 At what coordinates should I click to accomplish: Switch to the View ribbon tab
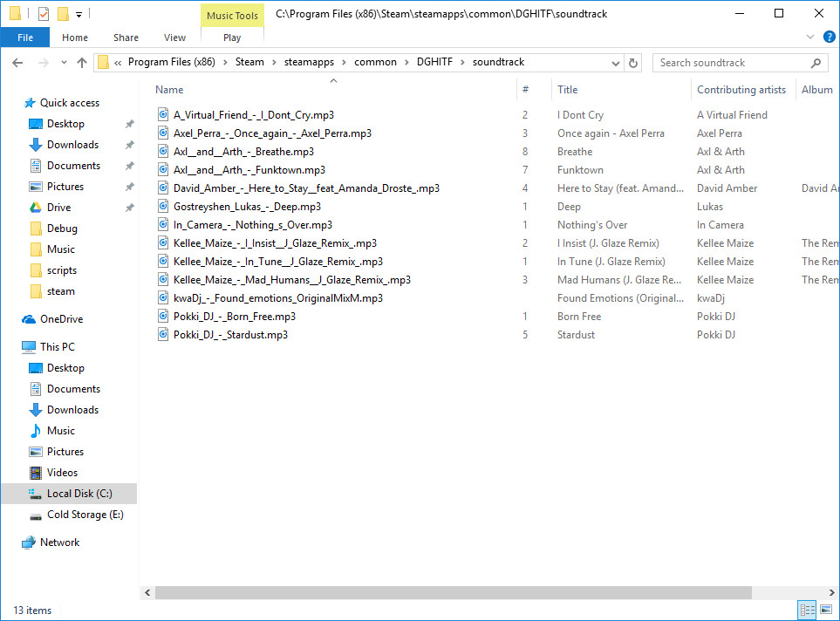[174, 38]
